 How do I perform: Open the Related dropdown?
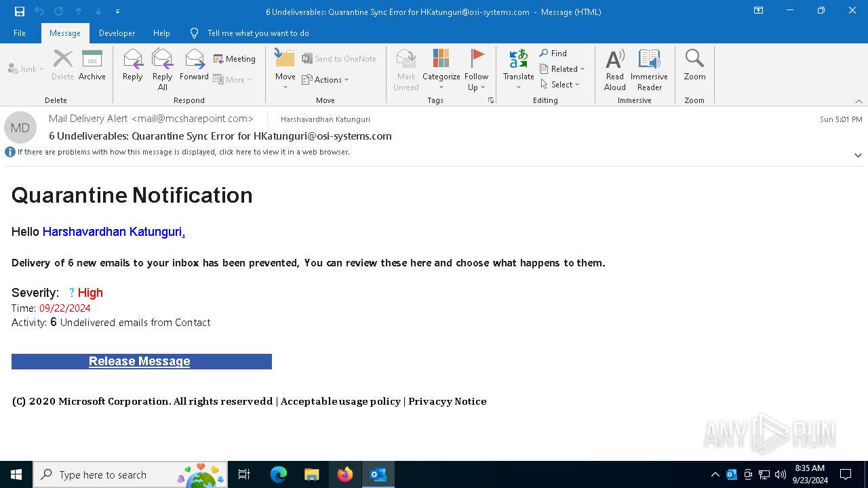pyautogui.click(x=562, y=68)
